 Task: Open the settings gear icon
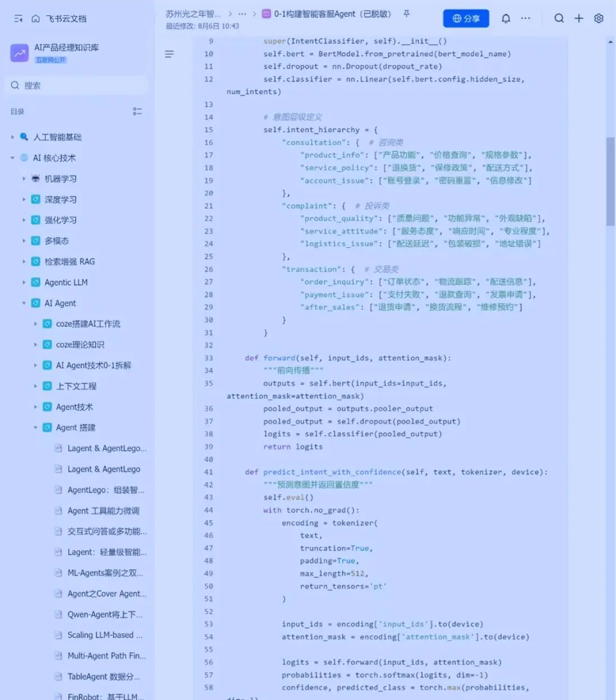coord(599,18)
